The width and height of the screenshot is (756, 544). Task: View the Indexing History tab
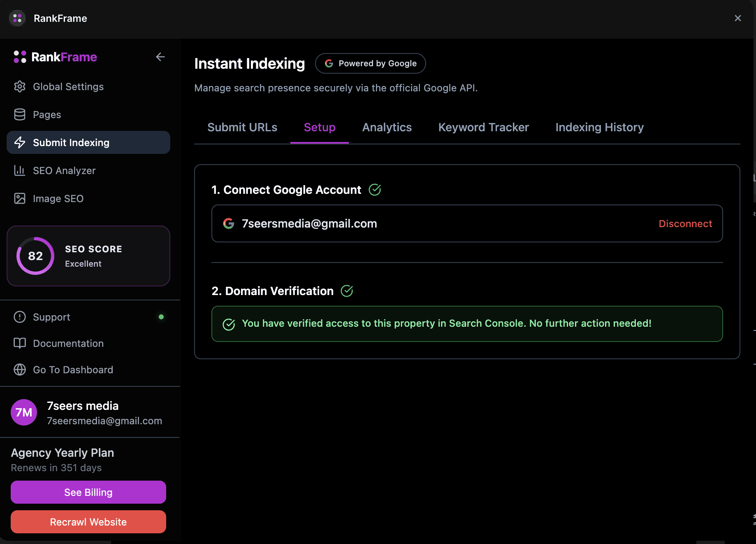click(600, 127)
